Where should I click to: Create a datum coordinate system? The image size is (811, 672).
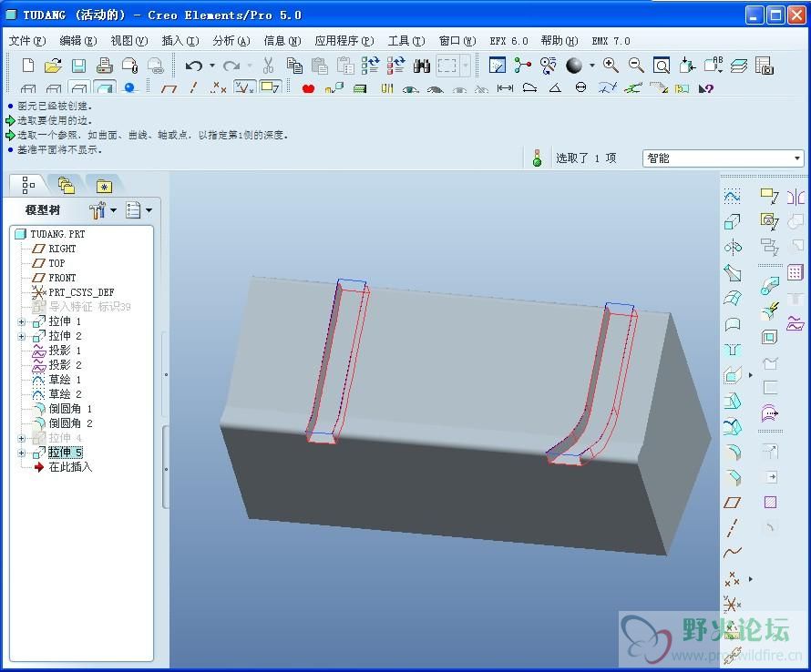pyautogui.click(x=732, y=603)
